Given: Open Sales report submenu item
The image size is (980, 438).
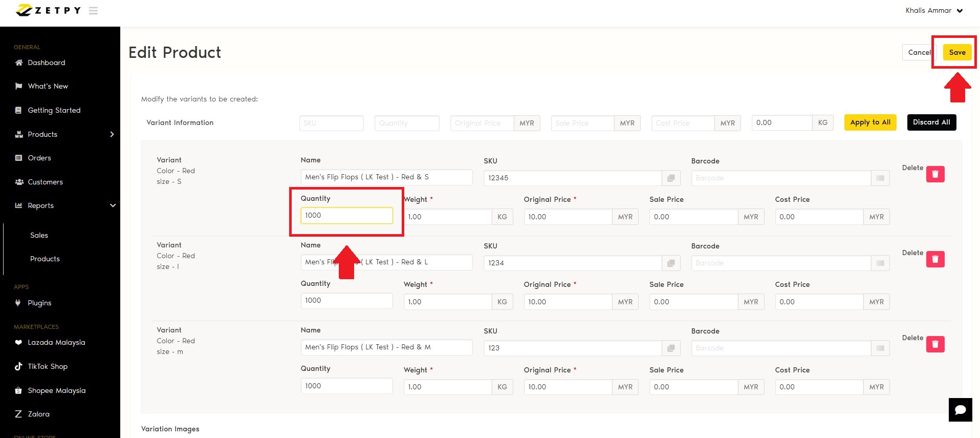Looking at the screenshot, I should (x=39, y=235).
